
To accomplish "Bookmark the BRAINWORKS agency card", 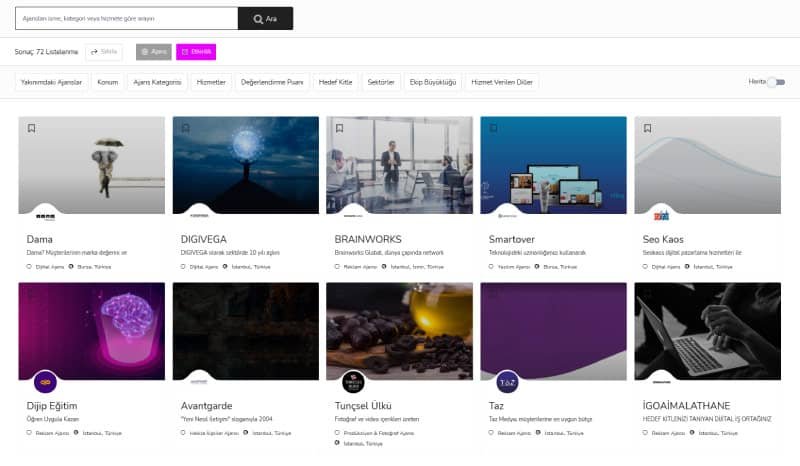I will click(340, 128).
